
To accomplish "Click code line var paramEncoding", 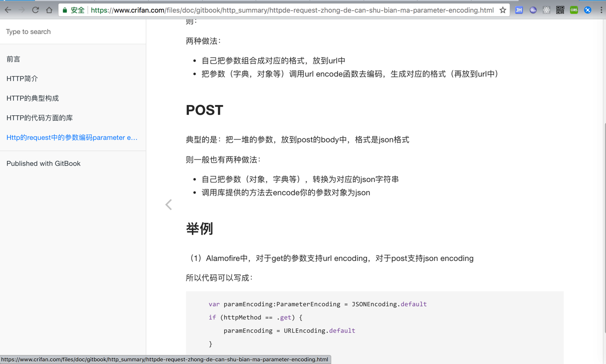I will (317, 304).
